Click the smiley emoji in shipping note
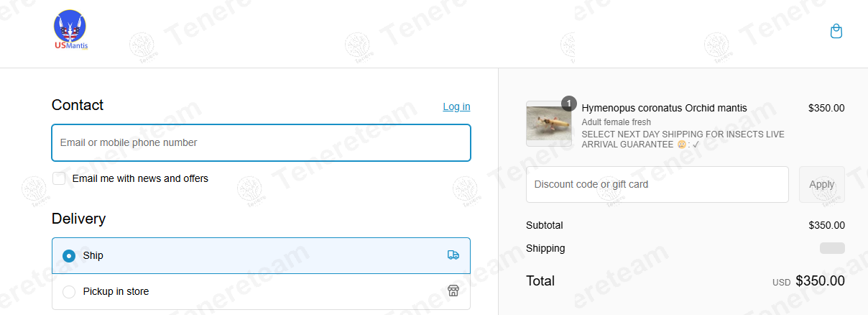This screenshot has width=868, height=315. pyautogui.click(x=681, y=145)
